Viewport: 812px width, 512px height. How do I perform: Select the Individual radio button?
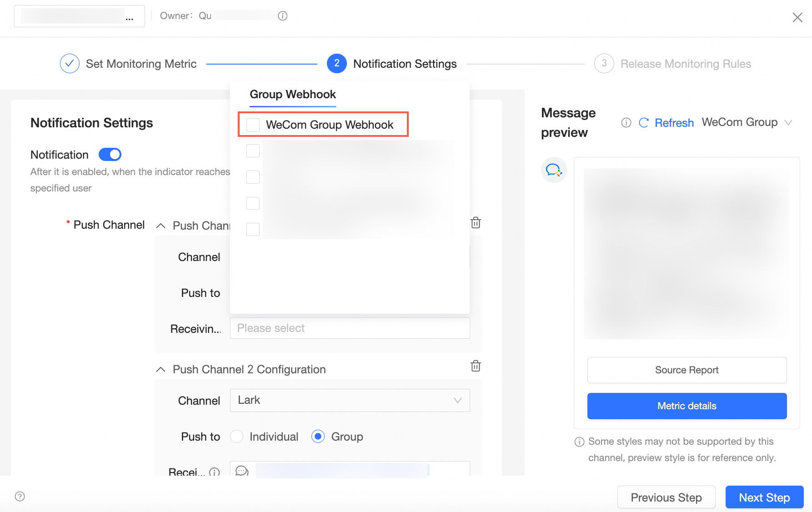point(236,437)
